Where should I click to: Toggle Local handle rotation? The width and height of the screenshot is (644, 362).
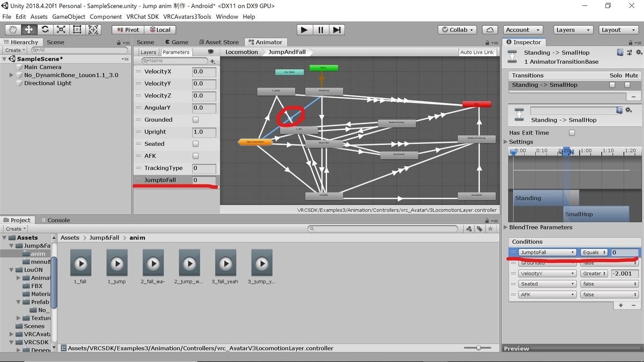click(x=160, y=30)
